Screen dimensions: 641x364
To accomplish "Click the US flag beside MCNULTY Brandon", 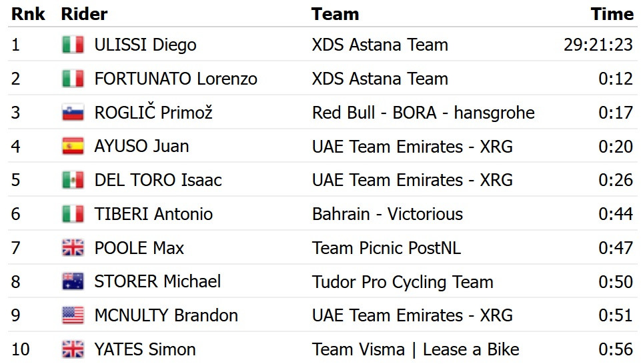I will 73,315.
